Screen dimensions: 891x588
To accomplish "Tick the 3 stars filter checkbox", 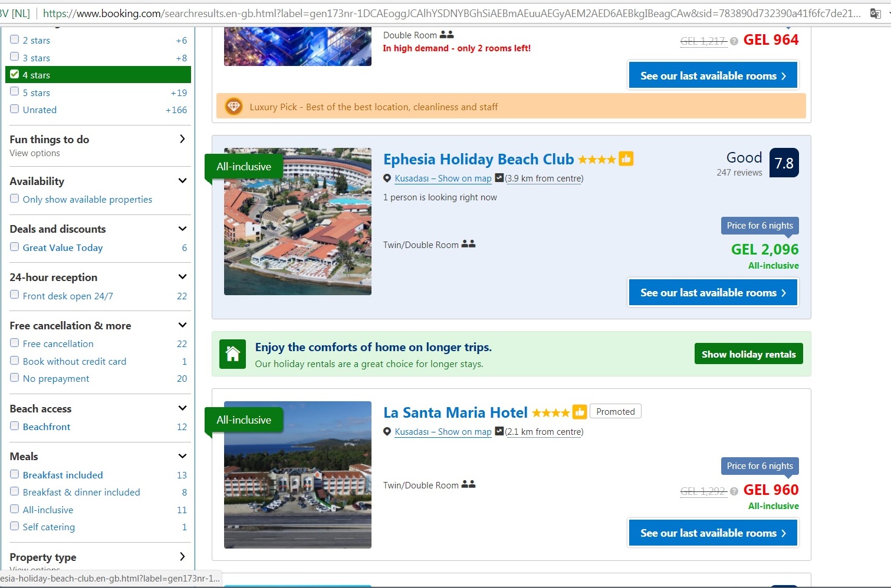I will [15, 57].
